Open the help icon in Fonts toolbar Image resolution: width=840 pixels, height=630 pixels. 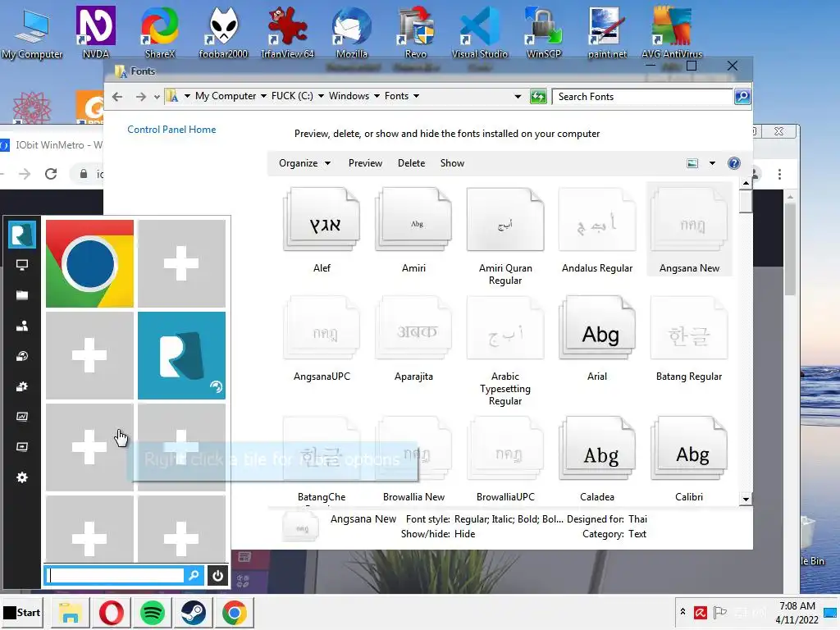pyautogui.click(x=734, y=163)
